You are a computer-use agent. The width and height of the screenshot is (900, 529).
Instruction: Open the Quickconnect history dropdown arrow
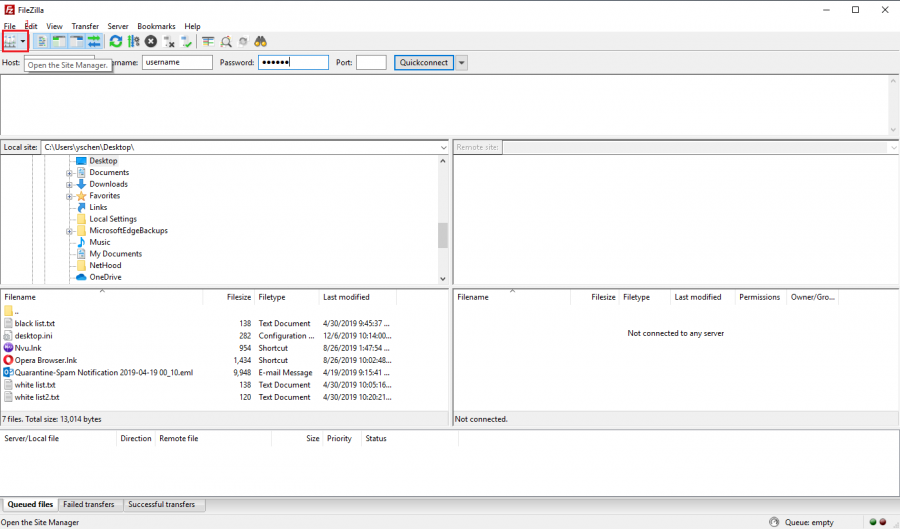461,62
